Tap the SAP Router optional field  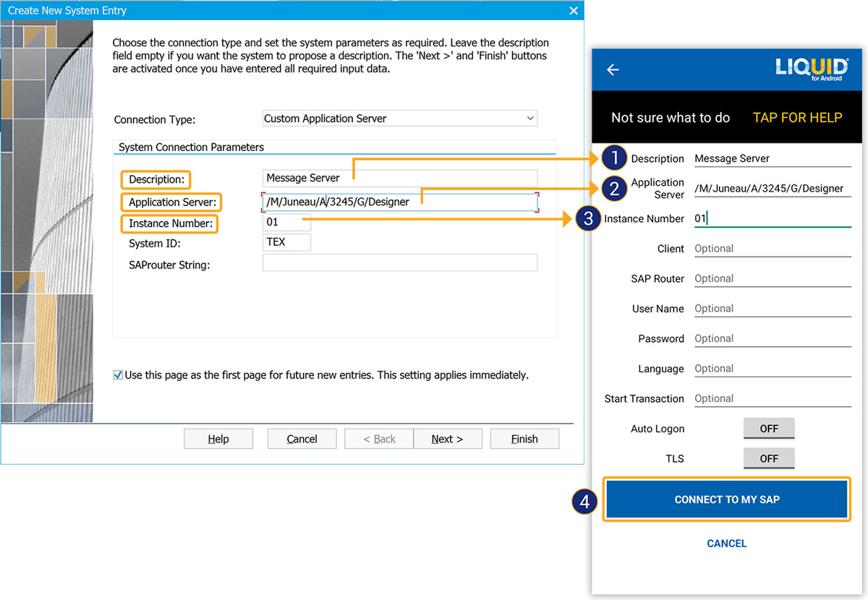[773, 278]
